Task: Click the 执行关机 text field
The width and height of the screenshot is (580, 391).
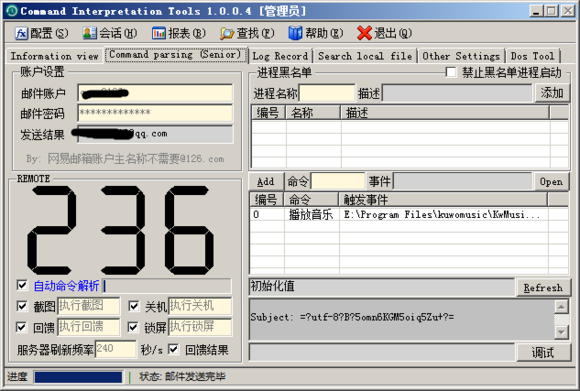Action: (200, 306)
